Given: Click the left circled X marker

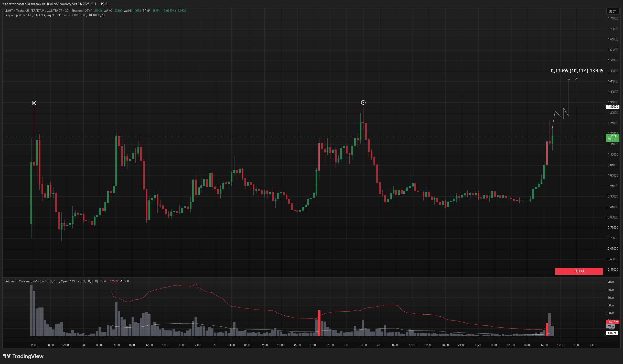Looking at the screenshot, I should tap(34, 103).
